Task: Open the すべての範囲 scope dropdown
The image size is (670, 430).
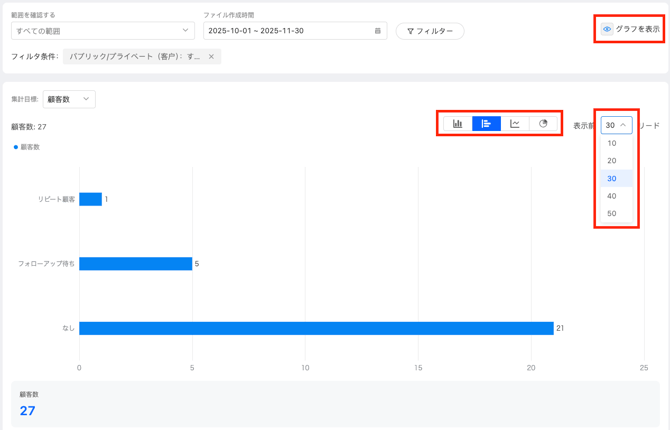Action: [102, 31]
